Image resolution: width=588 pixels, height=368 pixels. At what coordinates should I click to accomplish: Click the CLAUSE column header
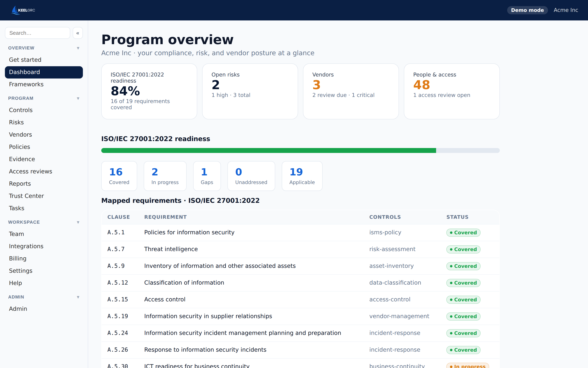point(119,217)
